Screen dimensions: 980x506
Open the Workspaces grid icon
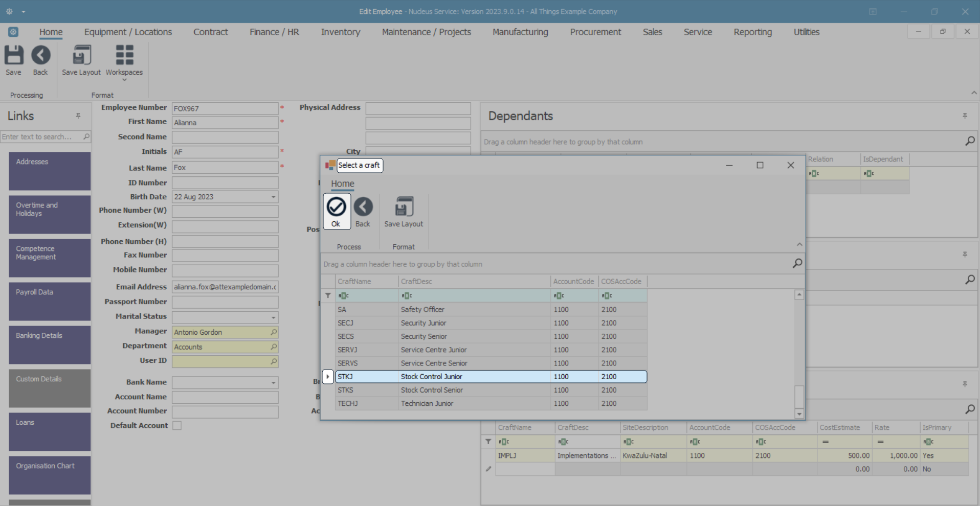coord(124,56)
